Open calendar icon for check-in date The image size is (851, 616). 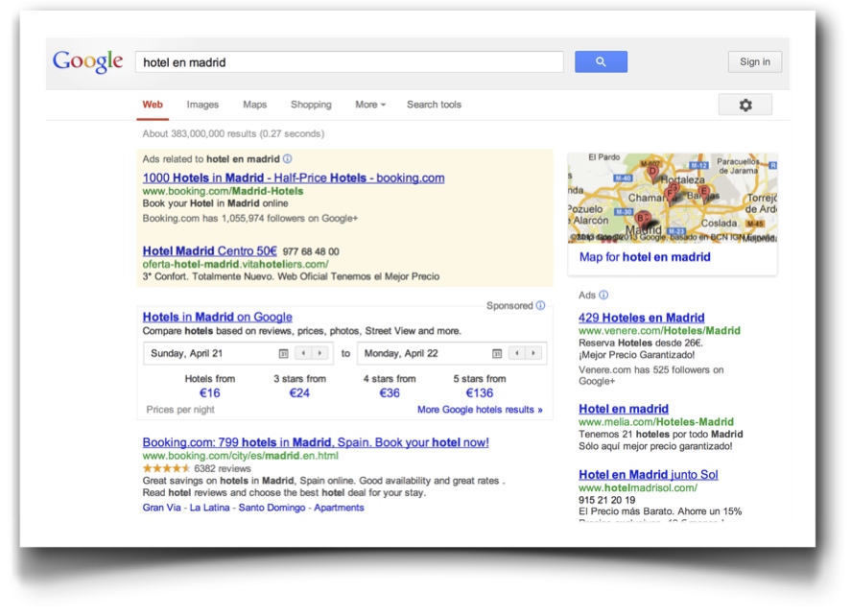tap(283, 353)
